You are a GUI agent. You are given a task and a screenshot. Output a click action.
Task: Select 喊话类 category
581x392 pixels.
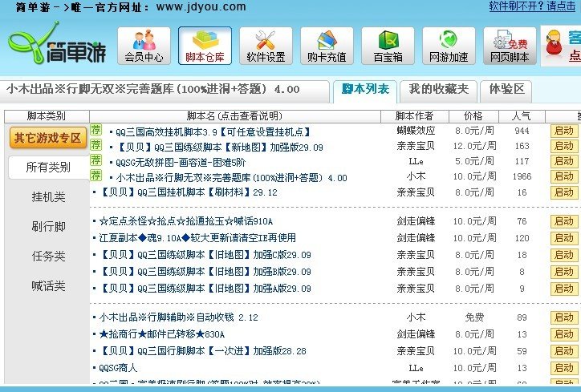coord(48,285)
